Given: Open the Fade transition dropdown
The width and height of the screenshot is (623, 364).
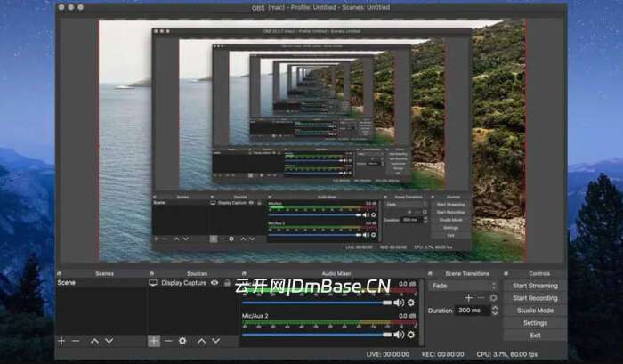Looking at the screenshot, I should tap(463, 286).
